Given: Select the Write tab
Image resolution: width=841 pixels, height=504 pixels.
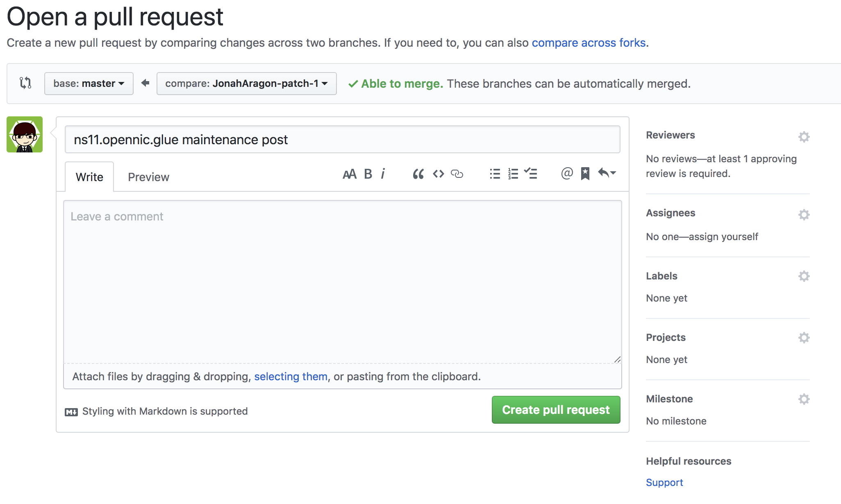Looking at the screenshot, I should (89, 177).
